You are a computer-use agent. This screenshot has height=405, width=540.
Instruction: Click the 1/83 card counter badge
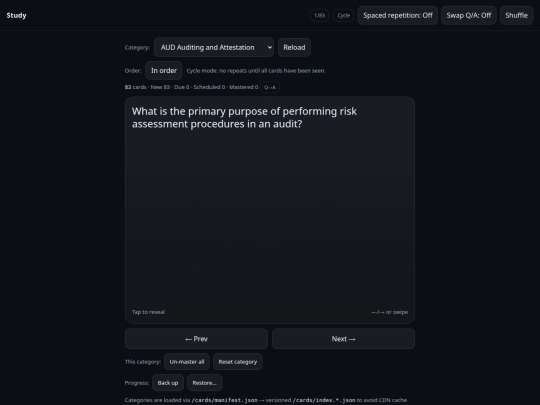[x=320, y=15]
